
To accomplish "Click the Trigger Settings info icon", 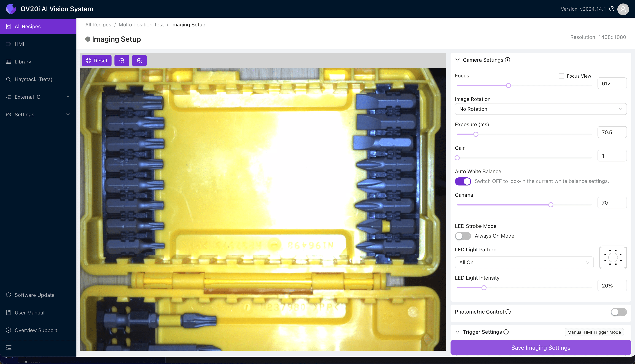I will 506,332.
